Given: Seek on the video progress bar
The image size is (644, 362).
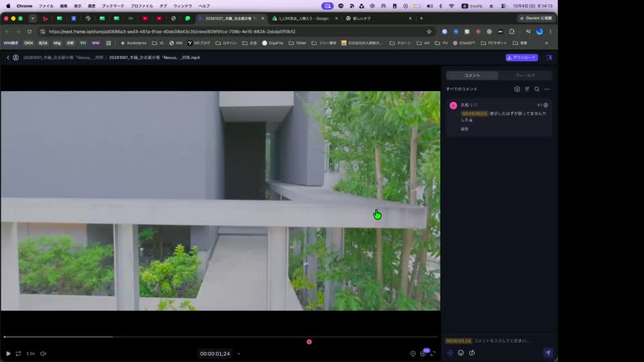Looking at the screenshot, I should pyautogui.click(x=221, y=337).
